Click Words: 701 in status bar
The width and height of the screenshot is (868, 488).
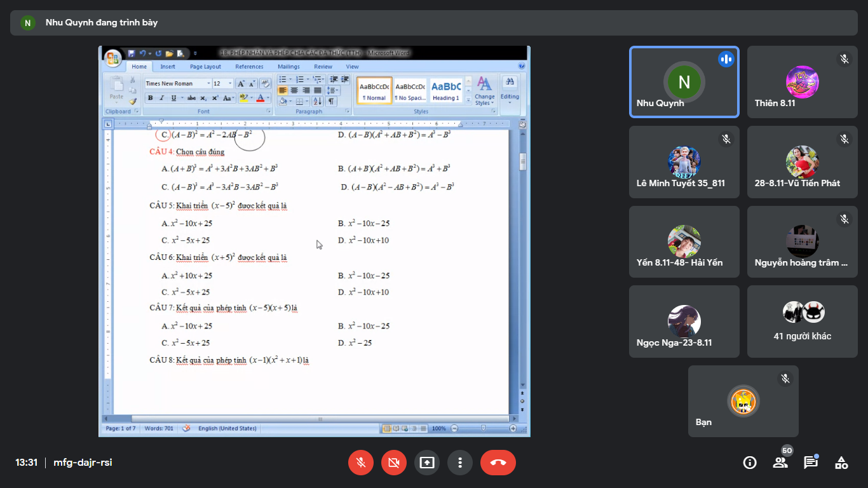tap(159, 428)
